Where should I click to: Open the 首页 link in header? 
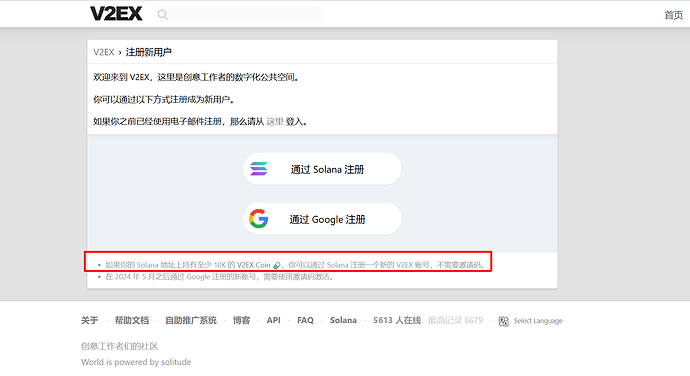(673, 15)
